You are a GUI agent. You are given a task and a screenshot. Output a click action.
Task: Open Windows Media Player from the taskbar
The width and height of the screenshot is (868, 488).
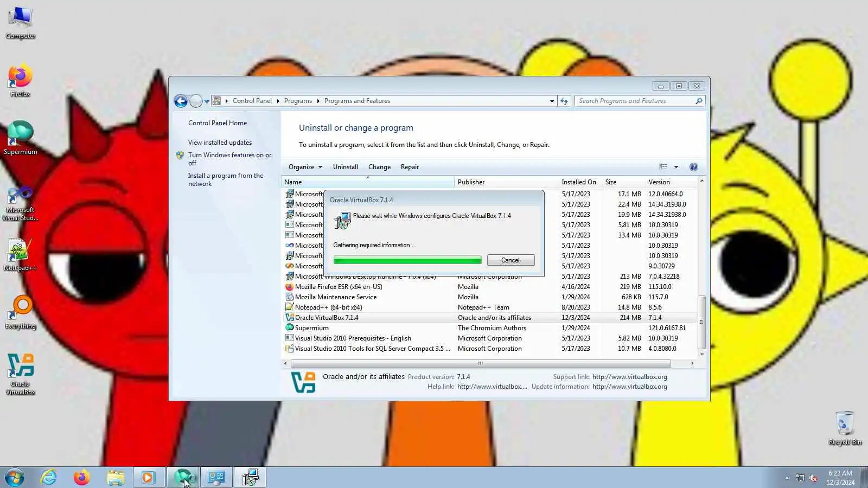148,478
